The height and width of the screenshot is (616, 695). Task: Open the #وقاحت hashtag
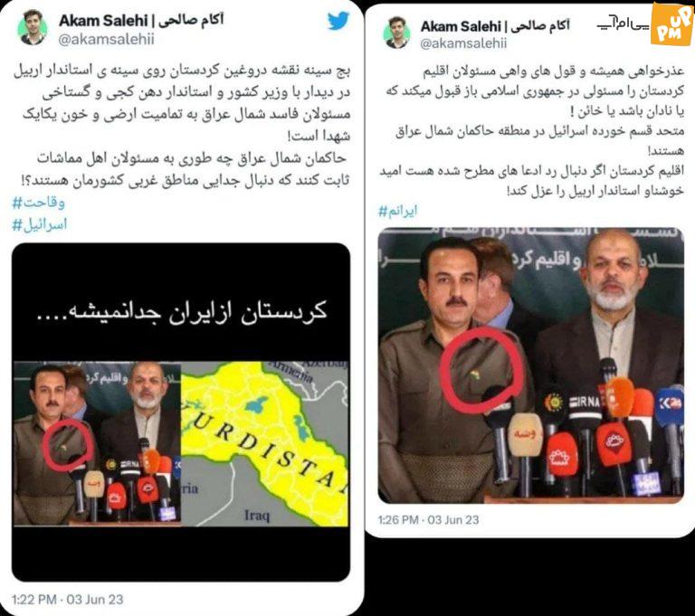[x=39, y=203]
